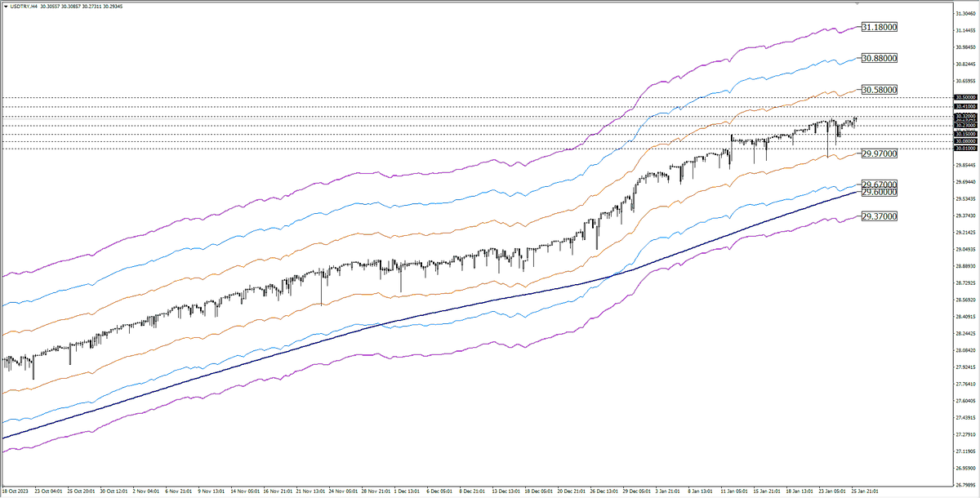Select the 30.58000 orange band label
Image resolution: width=980 pixels, height=498 pixels.
(880, 89)
